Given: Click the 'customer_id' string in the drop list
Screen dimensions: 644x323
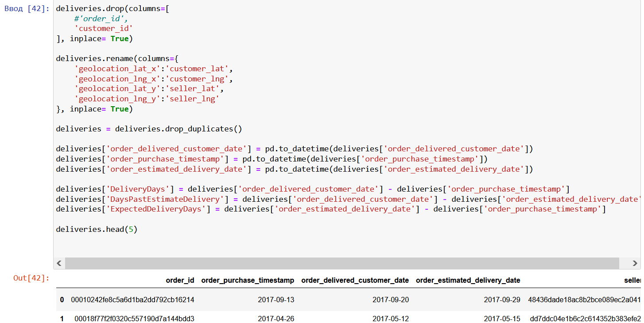Looking at the screenshot, I should (x=104, y=28).
